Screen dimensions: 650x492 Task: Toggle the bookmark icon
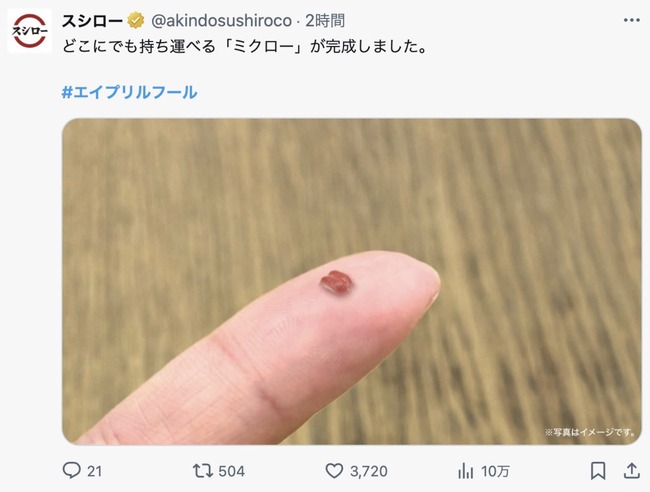click(x=598, y=471)
